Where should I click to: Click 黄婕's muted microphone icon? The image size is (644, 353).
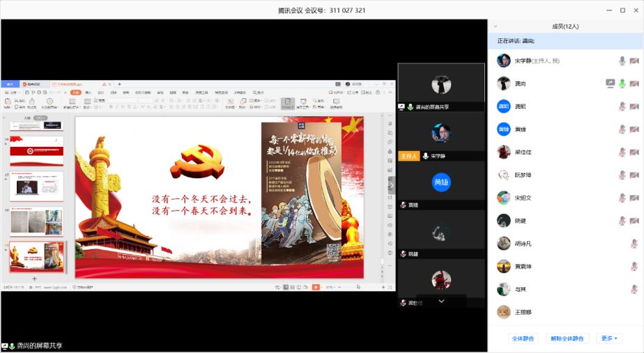pyautogui.click(x=622, y=130)
